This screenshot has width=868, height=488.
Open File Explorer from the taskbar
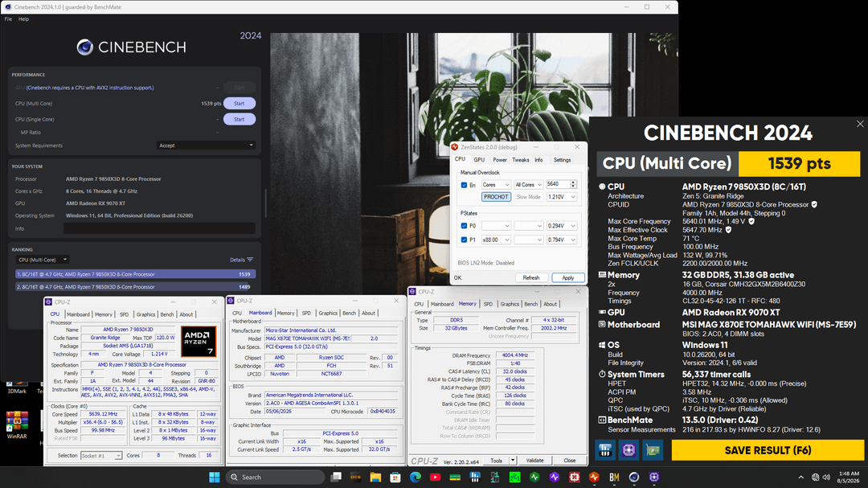tap(375, 477)
